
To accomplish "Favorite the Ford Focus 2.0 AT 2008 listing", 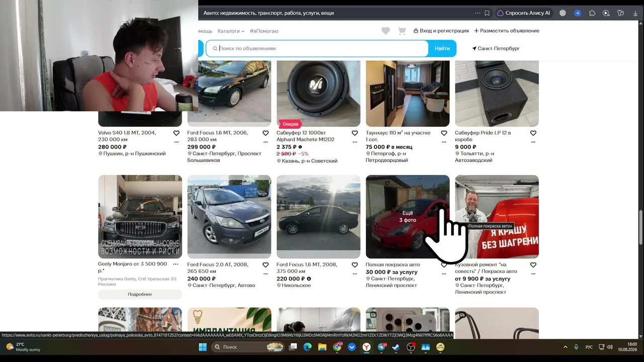I will pyautogui.click(x=266, y=265).
